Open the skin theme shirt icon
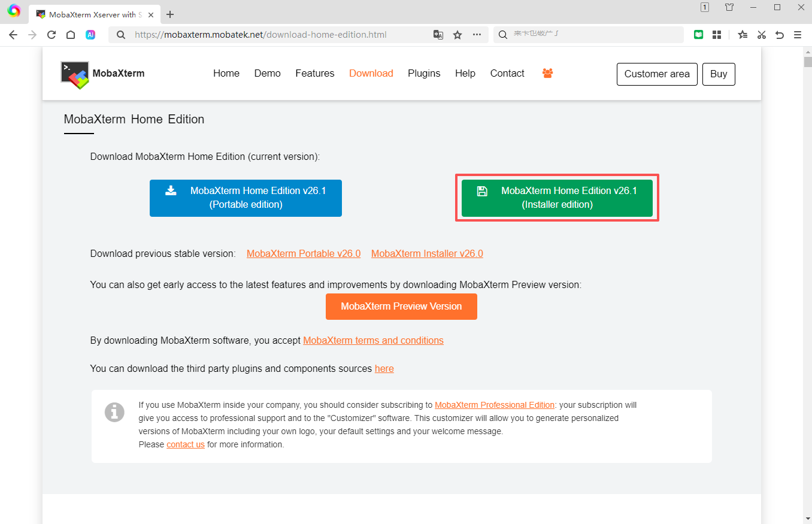This screenshot has height=524, width=812. pyautogui.click(x=729, y=7)
